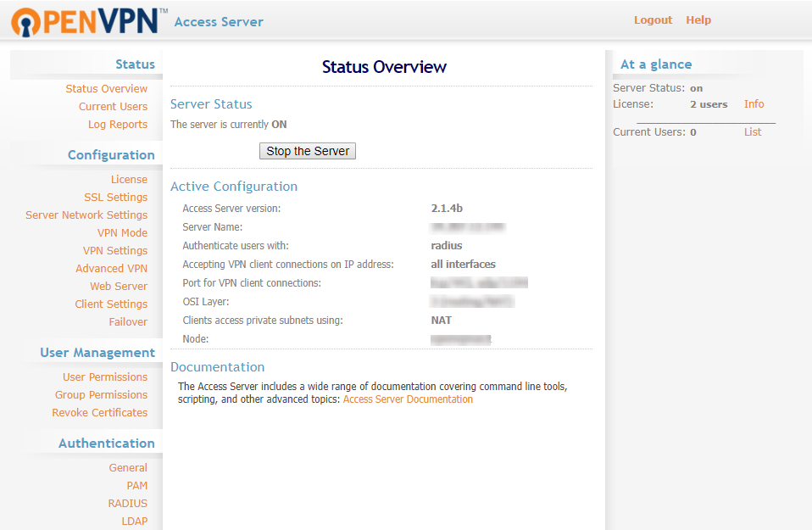This screenshot has width=812, height=530.
Task: Open Web Server settings
Action: (x=118, y=286)
